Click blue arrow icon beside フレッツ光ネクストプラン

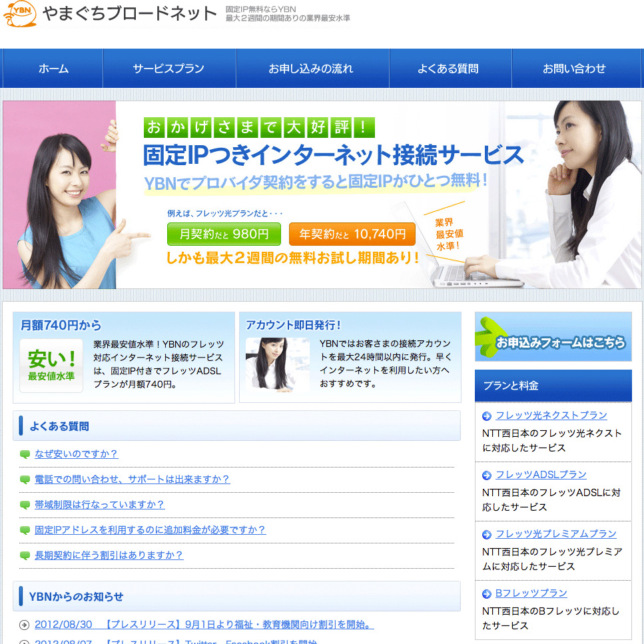(x=487, y=416)
